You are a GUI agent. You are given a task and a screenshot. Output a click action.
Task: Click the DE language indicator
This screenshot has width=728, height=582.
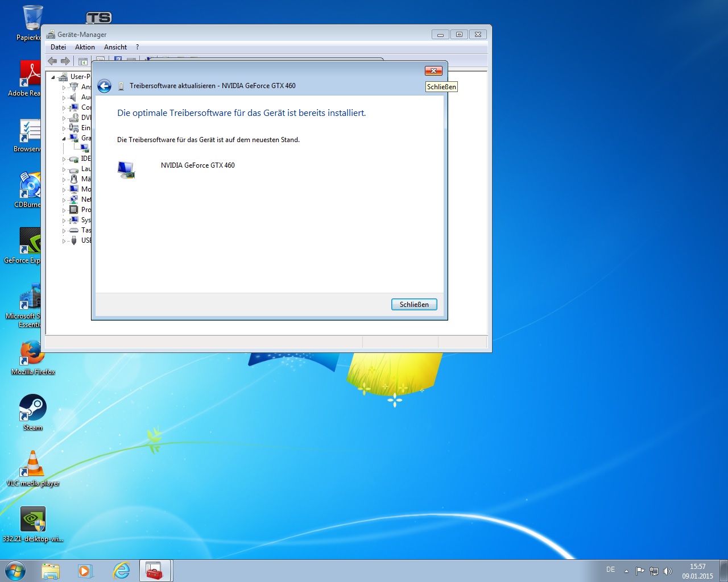[x=611, y=569]
